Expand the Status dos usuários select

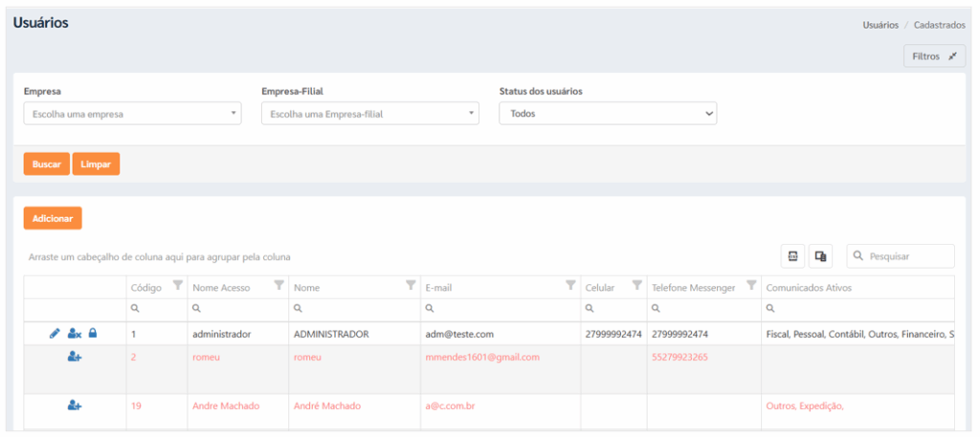608,114
